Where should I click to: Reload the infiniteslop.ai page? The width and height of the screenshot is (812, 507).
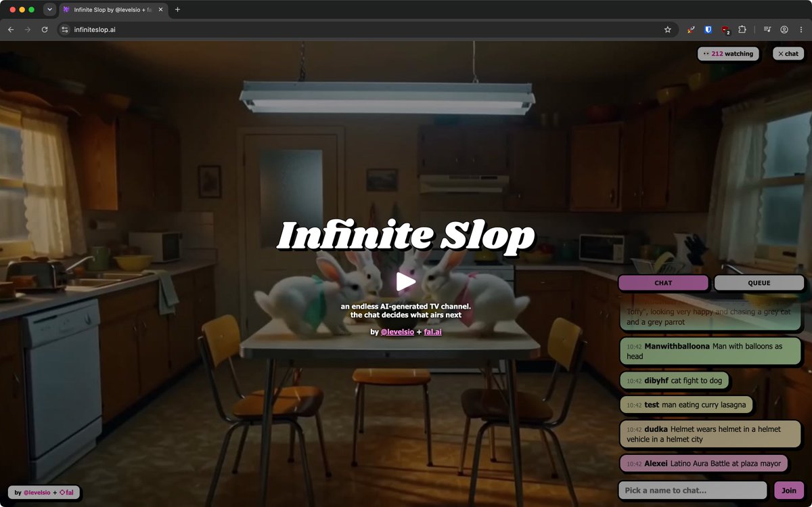coord(45,30)
